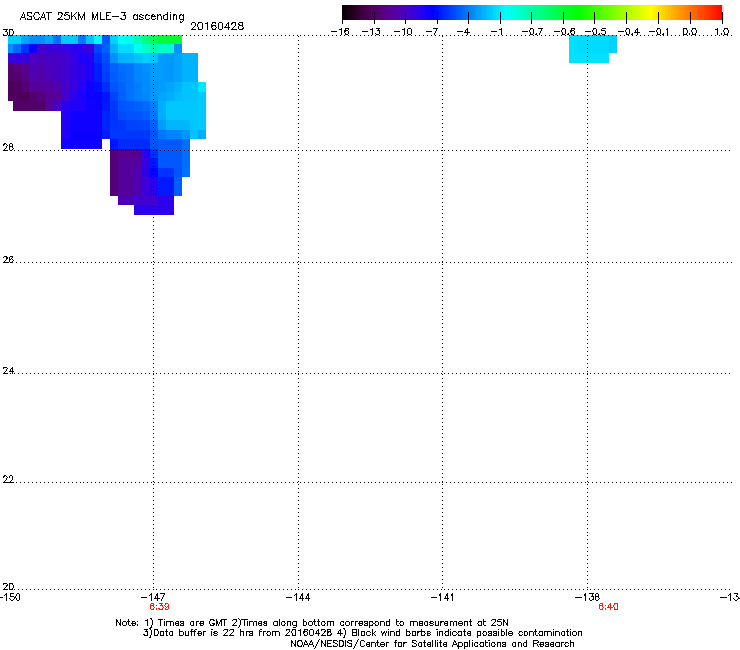Click the latitude label 28
The image size is (740, 650).
click(8, 147)
